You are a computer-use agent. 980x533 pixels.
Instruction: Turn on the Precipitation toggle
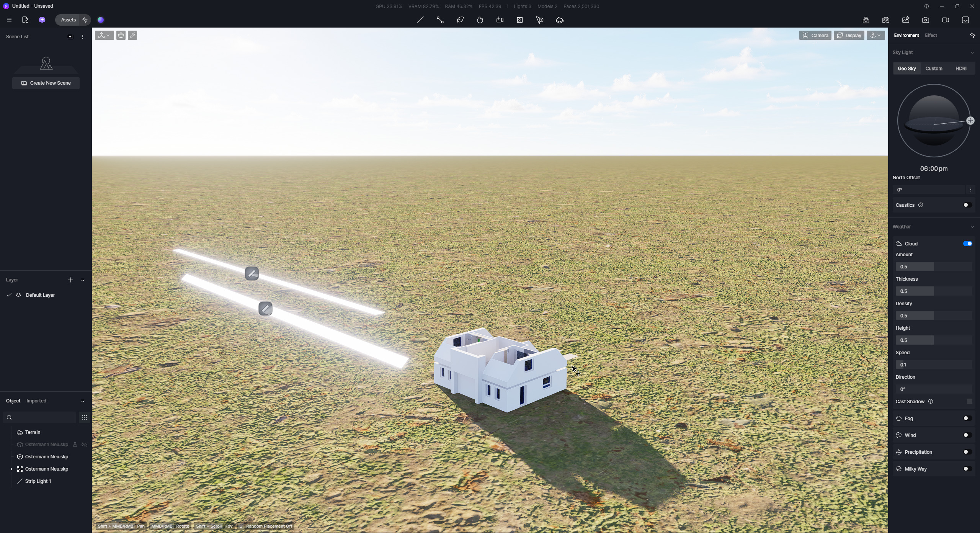tap(967, 452)
